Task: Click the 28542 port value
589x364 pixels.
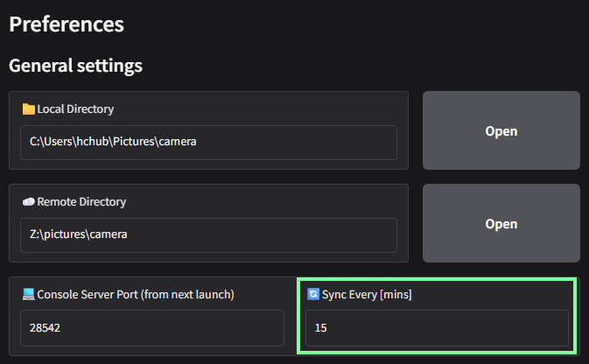Action: coord(46,328)
